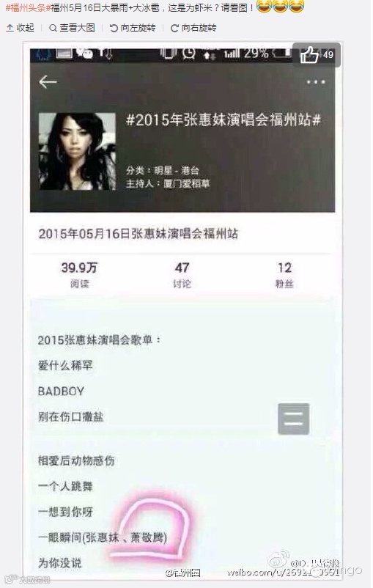Screen dimensions: 373x588
Task: Collapse the image with 收起
Action: pyautogui.click(x=21, y=28)
